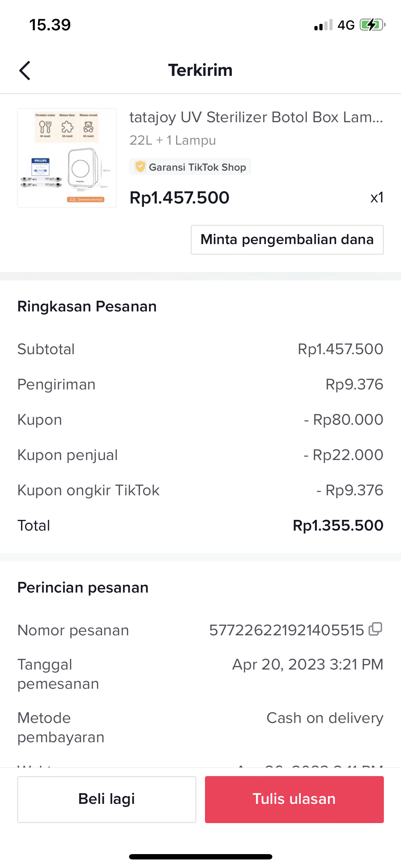
Task: Tap the Garansi TikTok Shop badge label
Action: [197, 167]
